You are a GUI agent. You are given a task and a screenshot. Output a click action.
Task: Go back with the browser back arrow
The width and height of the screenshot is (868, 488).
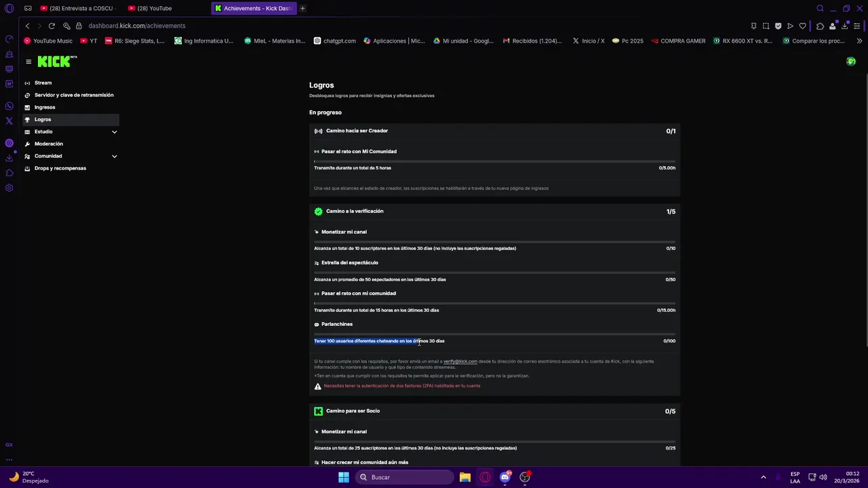click(x=27, y=26)
